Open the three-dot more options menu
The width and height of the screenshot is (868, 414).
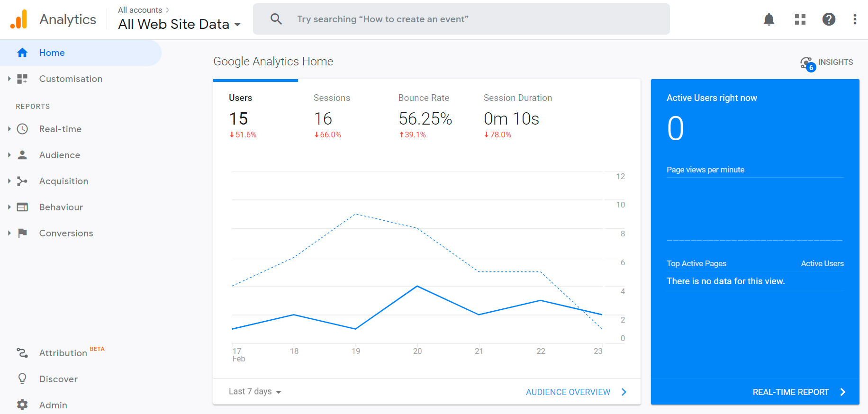[854, 19]
